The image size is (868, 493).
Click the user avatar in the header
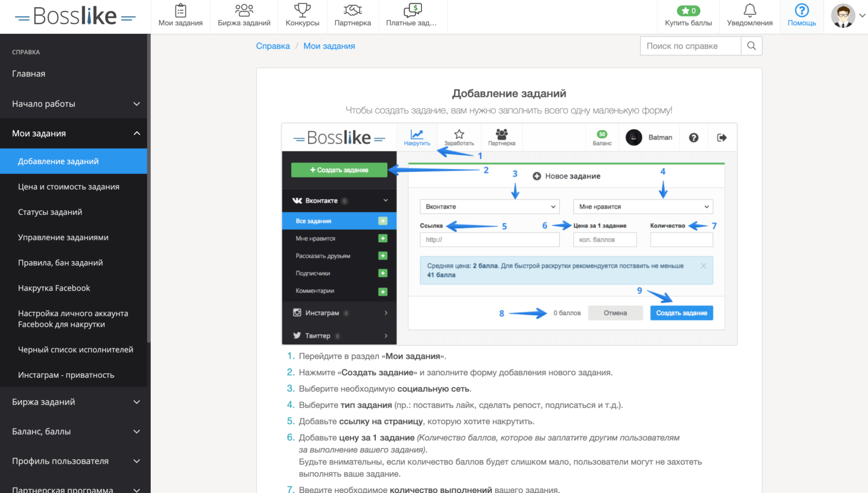click(843, 16)
